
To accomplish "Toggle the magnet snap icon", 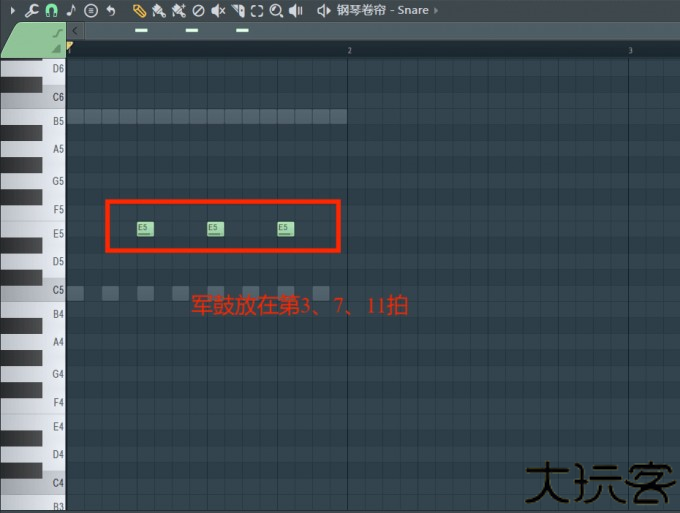I will [x=51, y=10].
